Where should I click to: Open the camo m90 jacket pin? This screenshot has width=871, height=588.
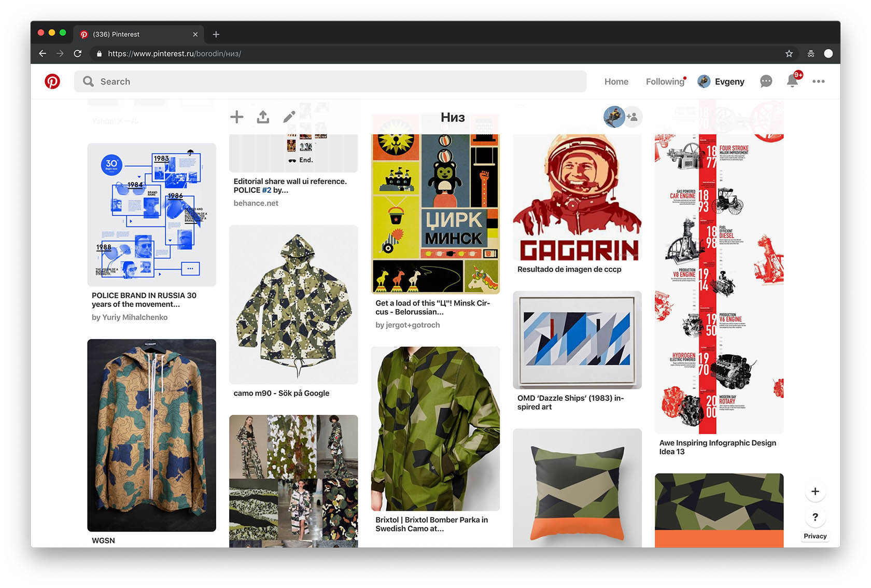pyautogui.click(x=293, y=304)
